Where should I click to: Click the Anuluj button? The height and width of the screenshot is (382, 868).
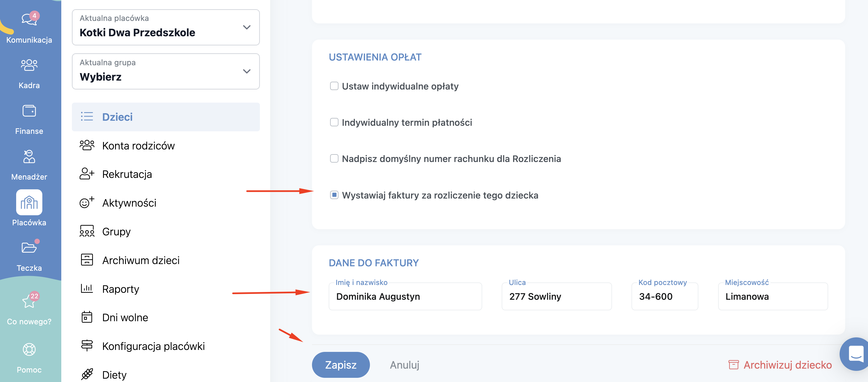pyautogui.click(x=404, y=365)
